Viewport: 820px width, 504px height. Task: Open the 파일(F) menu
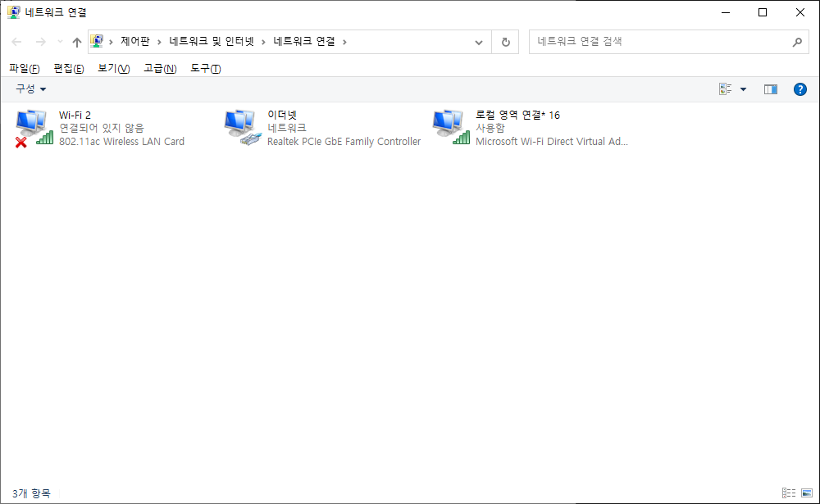coord(25,69)
